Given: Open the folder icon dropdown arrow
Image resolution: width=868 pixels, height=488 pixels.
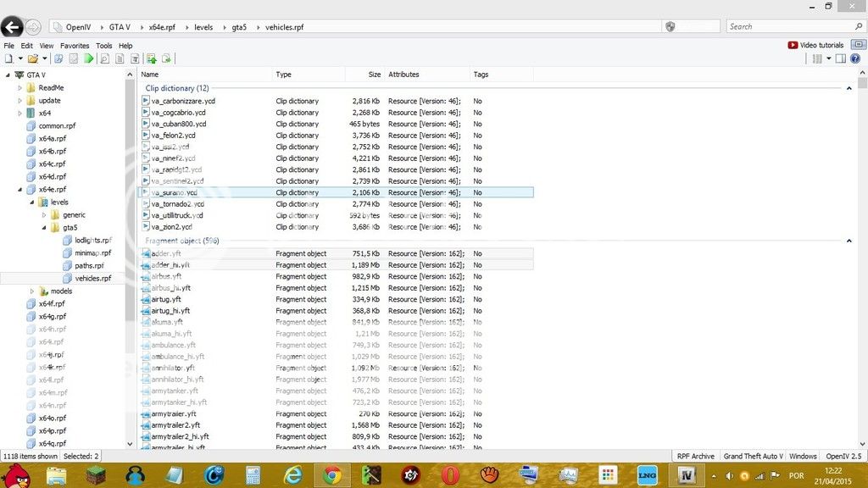Looking at the screenshot, I should [x=44, y=58].
